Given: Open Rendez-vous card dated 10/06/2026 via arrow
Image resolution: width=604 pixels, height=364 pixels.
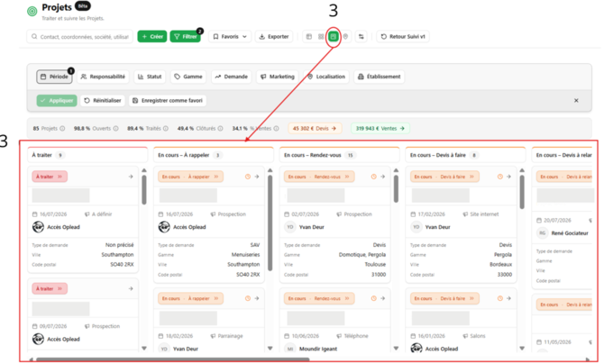Looking at the screenshot, I should coord(383,298).
